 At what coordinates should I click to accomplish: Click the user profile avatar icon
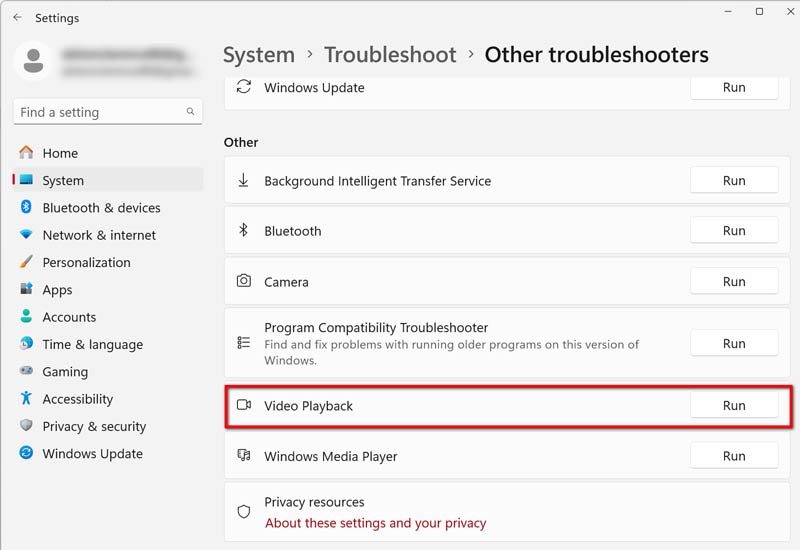(34, 61)
